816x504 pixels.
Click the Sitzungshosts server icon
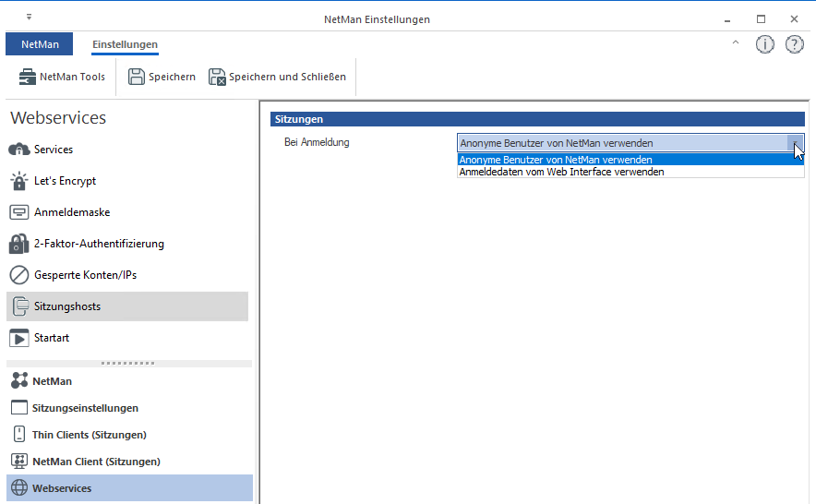[19, 306]
